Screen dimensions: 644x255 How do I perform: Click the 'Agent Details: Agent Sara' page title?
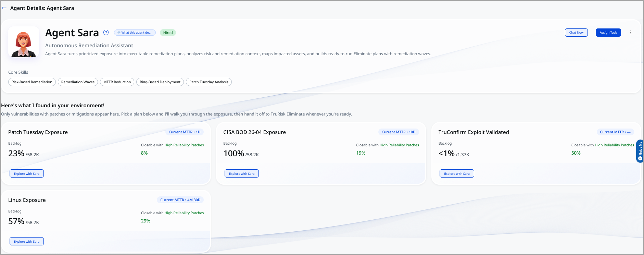pos(42,8)
